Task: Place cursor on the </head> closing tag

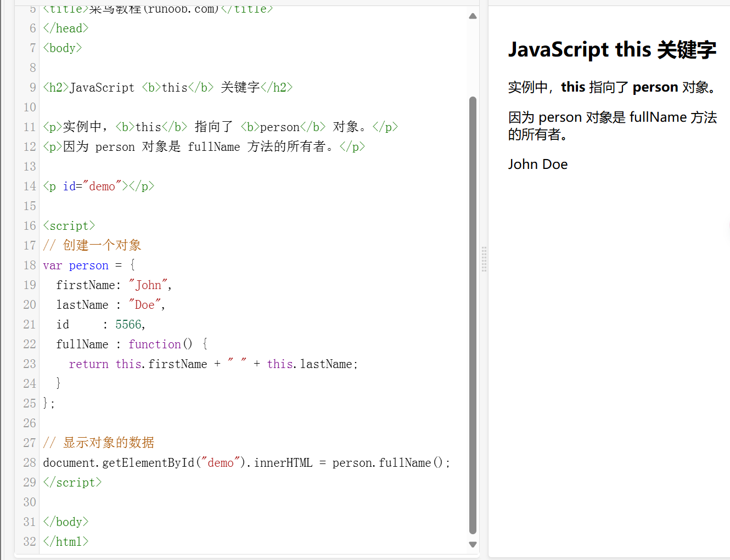Action: click(66, 29)
